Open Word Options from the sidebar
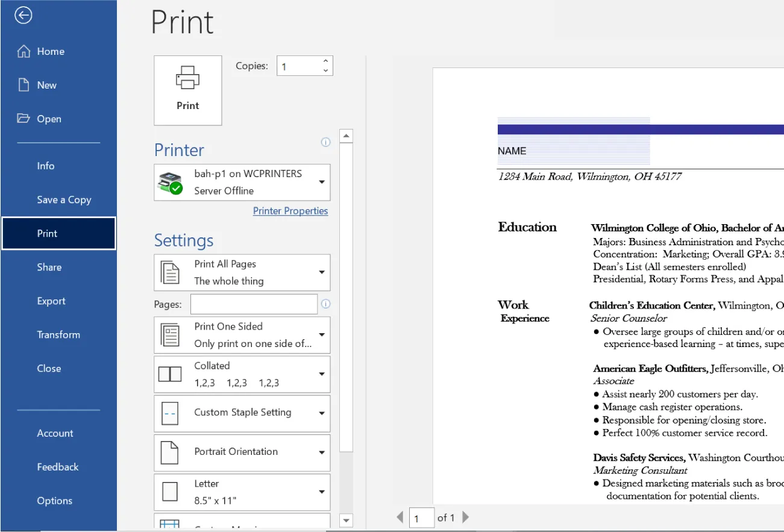 (54, 500)
